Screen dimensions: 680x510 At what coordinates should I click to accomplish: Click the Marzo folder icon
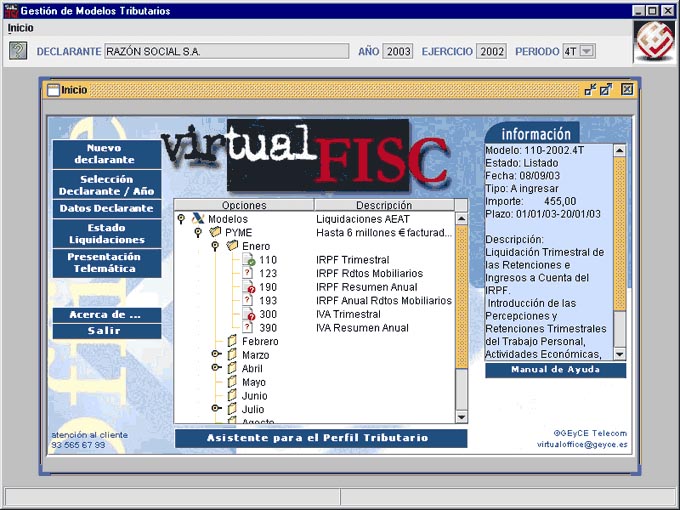[x=232, y=355]
